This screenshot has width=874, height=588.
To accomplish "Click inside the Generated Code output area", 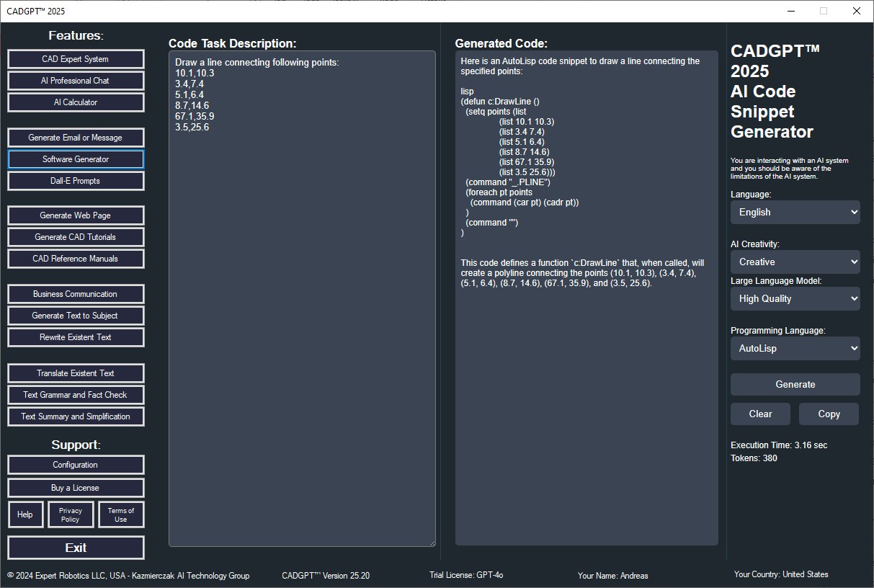I will pos(587,298).
